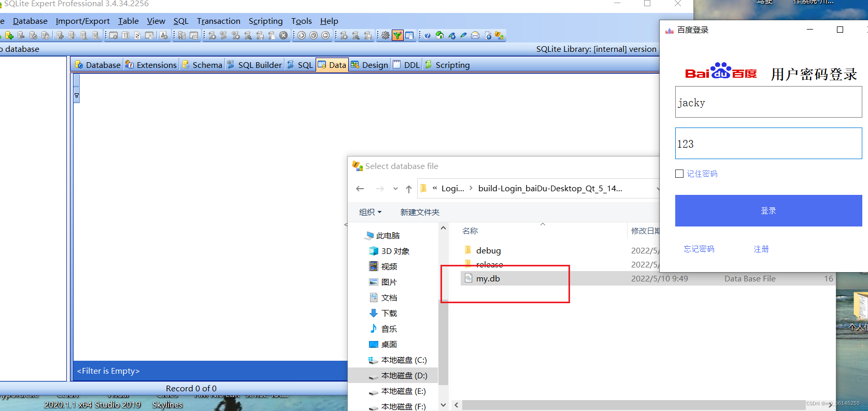Click the forward arrow in file dialog
Viewport: 868px width, 411px height.
click(x=380, y=189)
